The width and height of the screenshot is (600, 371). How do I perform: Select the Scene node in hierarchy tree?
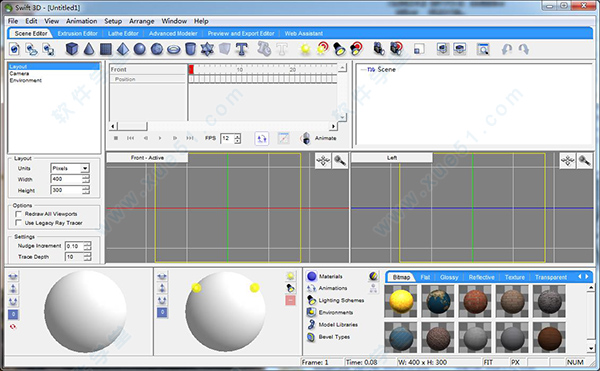[x=386, y=69]
